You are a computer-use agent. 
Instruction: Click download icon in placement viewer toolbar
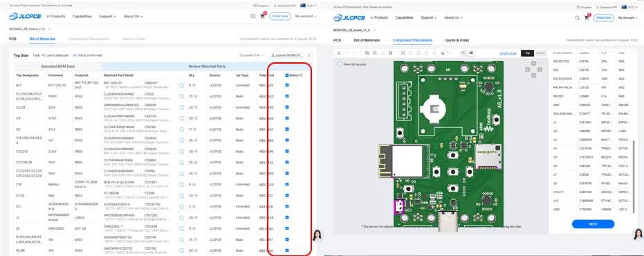[x=339, y=53]
